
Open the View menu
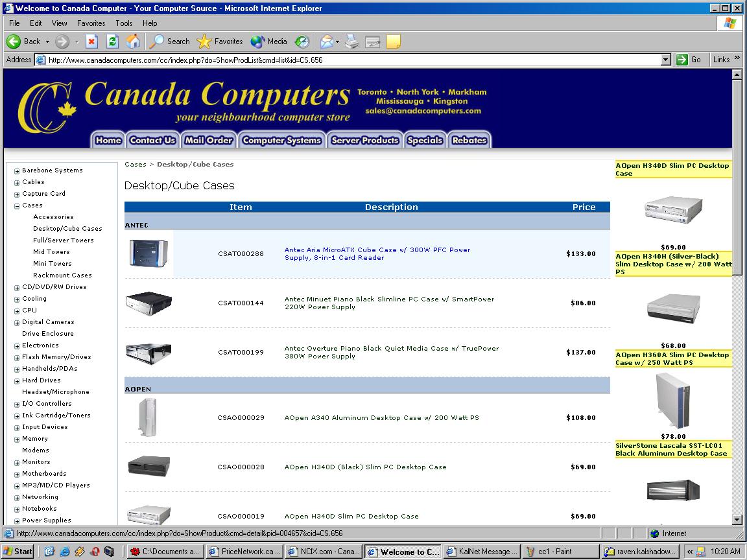(60, 23)
